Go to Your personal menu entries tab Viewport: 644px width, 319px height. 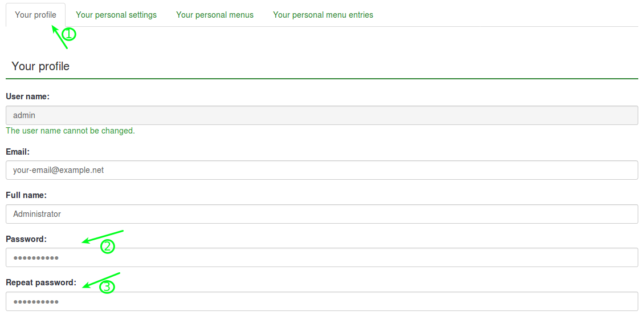click(x=323, y=15)
